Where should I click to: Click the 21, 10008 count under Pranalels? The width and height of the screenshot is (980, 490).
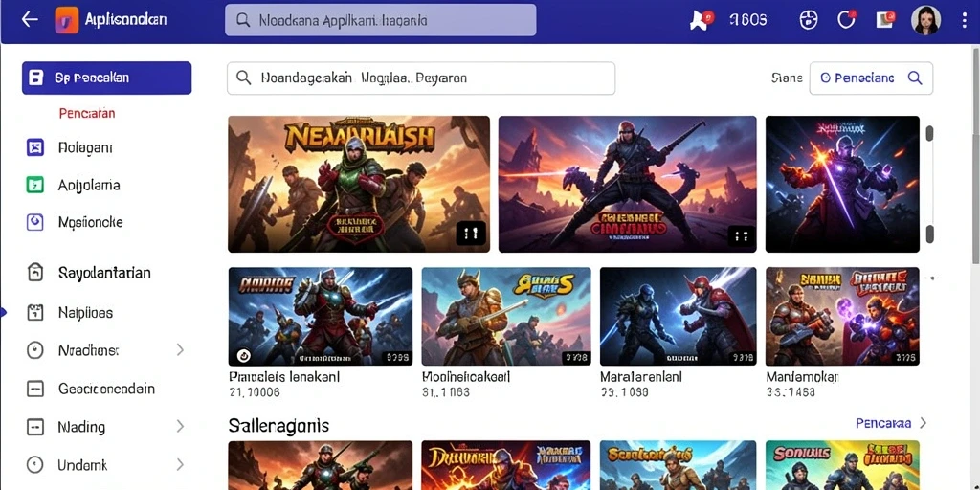pyautogui.click(x=255, y=392)
